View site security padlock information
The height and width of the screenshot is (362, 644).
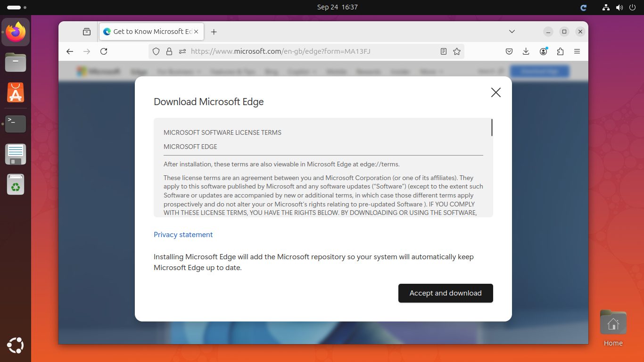[169, 51]
